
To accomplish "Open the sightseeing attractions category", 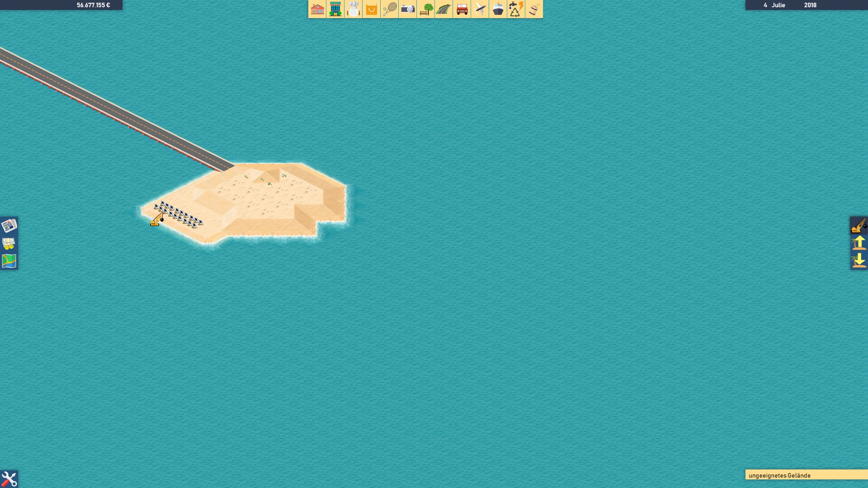I will tap(407, 9).
